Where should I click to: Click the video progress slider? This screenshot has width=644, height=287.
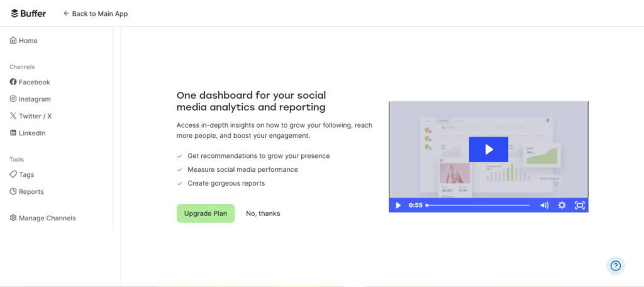478,205
